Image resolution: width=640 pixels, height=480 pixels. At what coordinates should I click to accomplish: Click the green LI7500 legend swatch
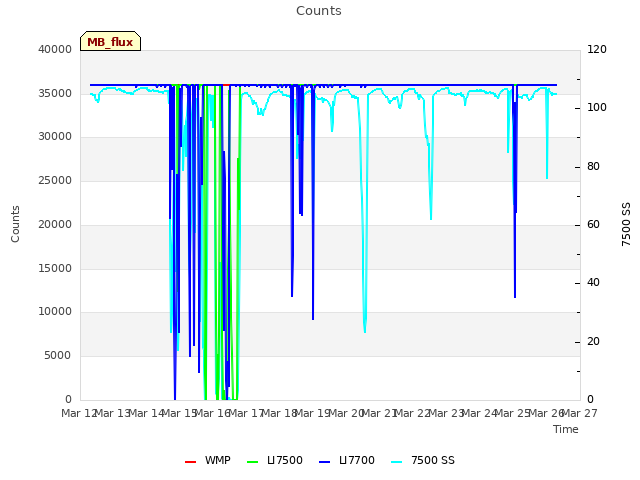coord(253,462)
